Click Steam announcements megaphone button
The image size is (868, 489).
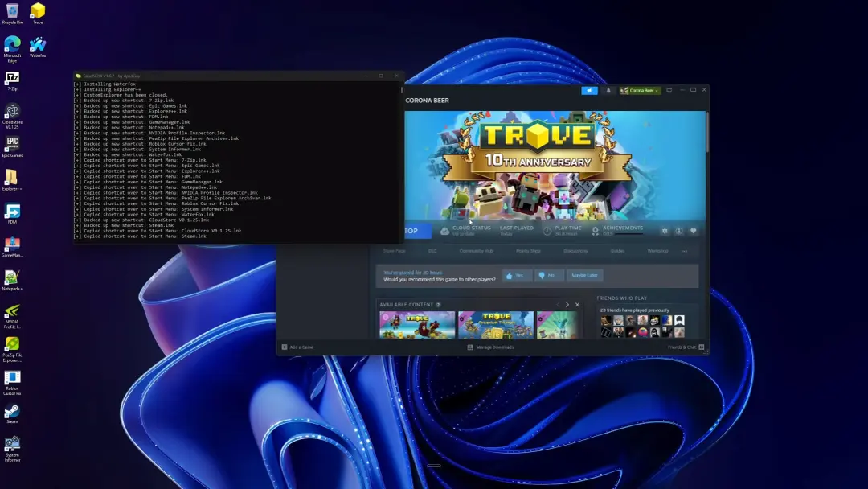click(589, 90)
